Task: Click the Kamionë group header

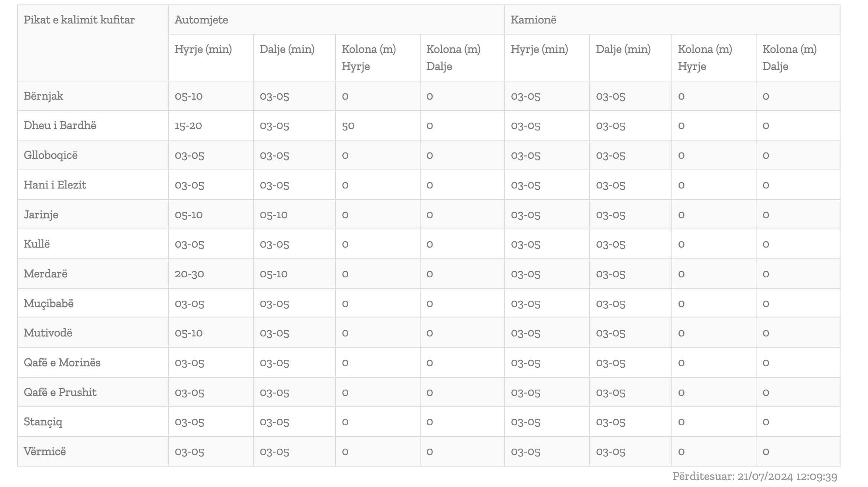Action: pos(534,20)
